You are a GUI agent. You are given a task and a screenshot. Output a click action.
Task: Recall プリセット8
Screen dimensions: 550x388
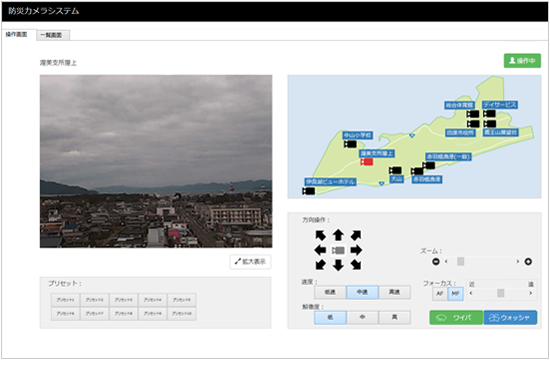tap(124, 314)
